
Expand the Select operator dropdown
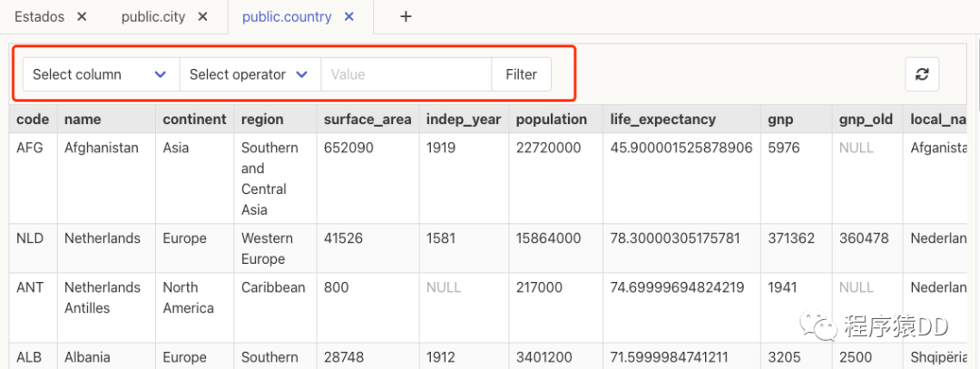(x=250, y=74)
